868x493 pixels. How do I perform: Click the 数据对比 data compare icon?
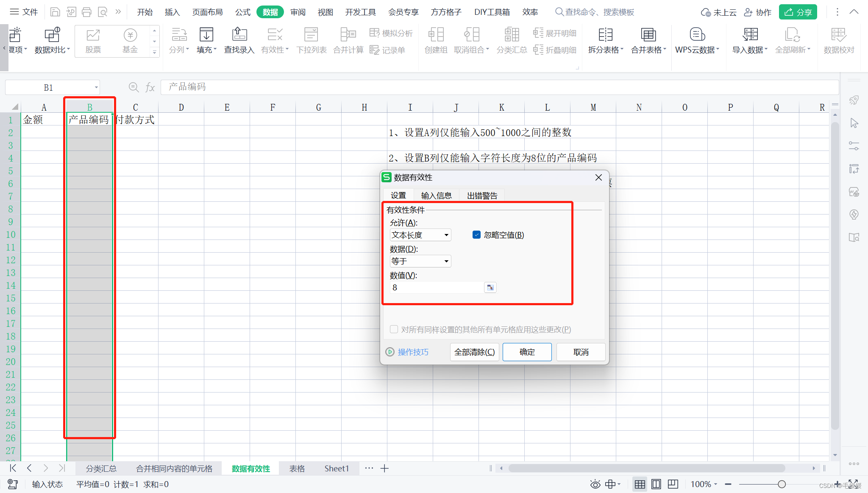point(52,35)
